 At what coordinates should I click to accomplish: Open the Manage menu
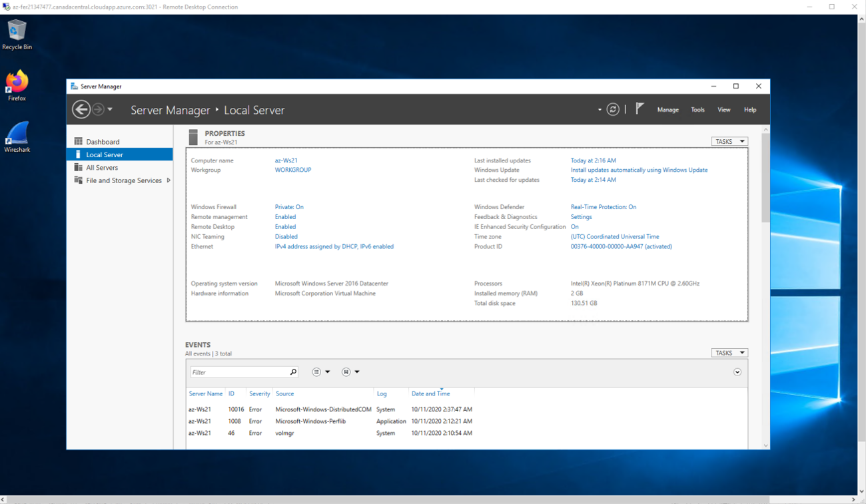667,109
